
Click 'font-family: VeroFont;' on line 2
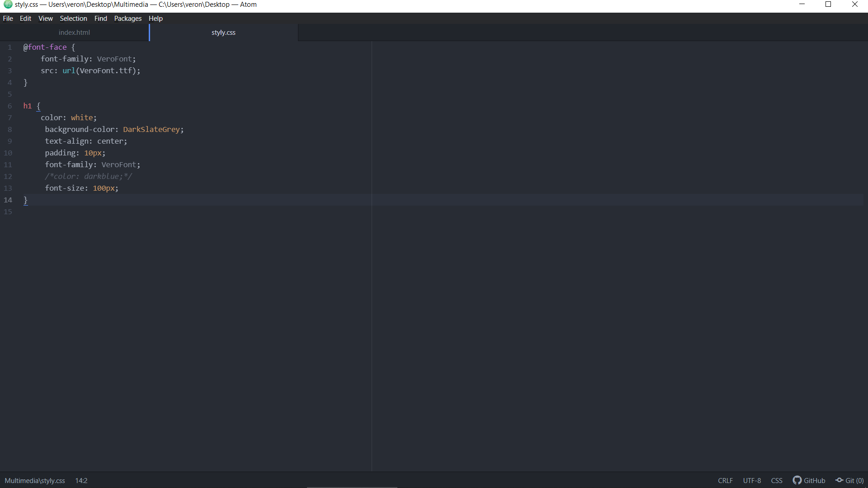click(88, 59)
